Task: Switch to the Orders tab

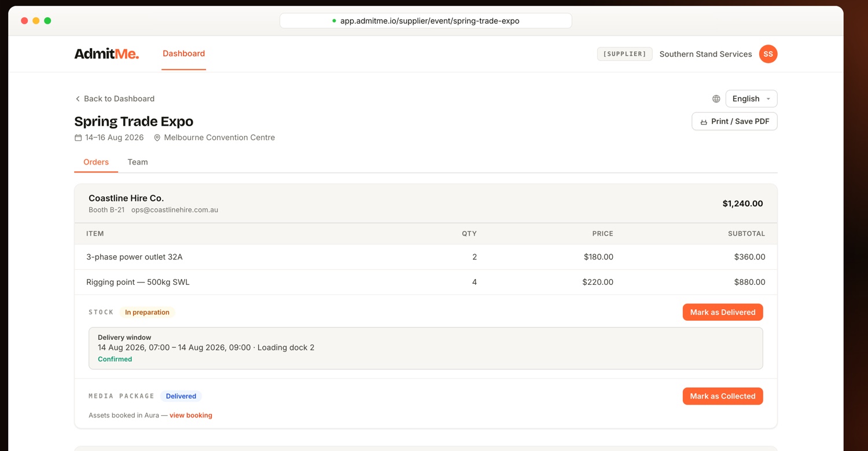Action: (96, 162)
